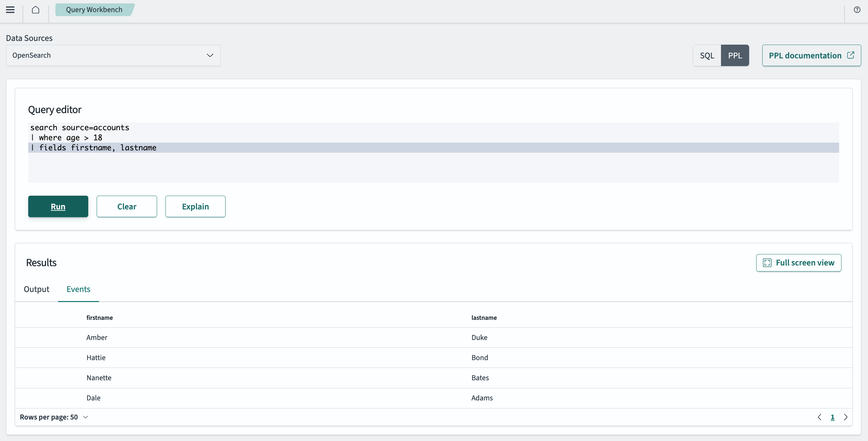Expand the data source selector chevron

tap(210, 55)
